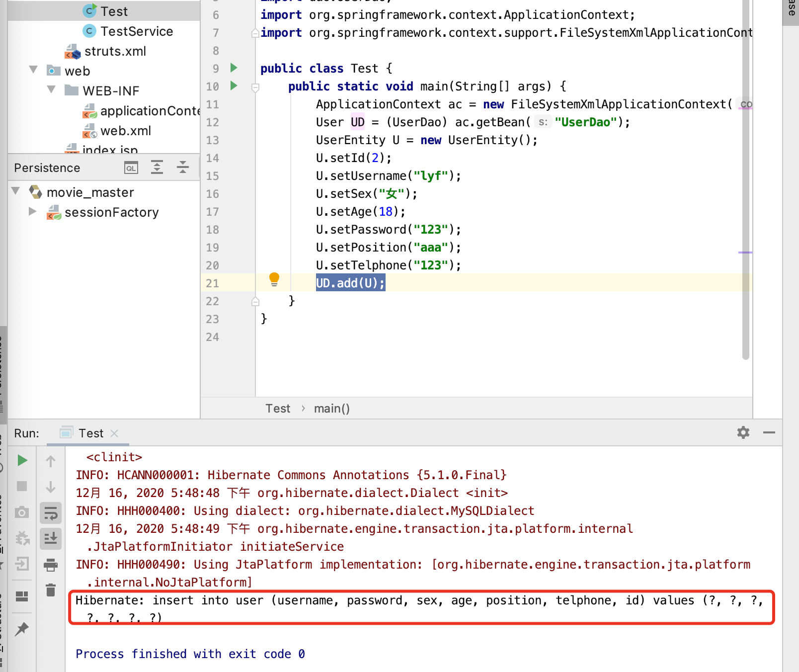Clear console with the trash icon
The width and height of the screenshot is (799, 672).
(x=51, y=590)
